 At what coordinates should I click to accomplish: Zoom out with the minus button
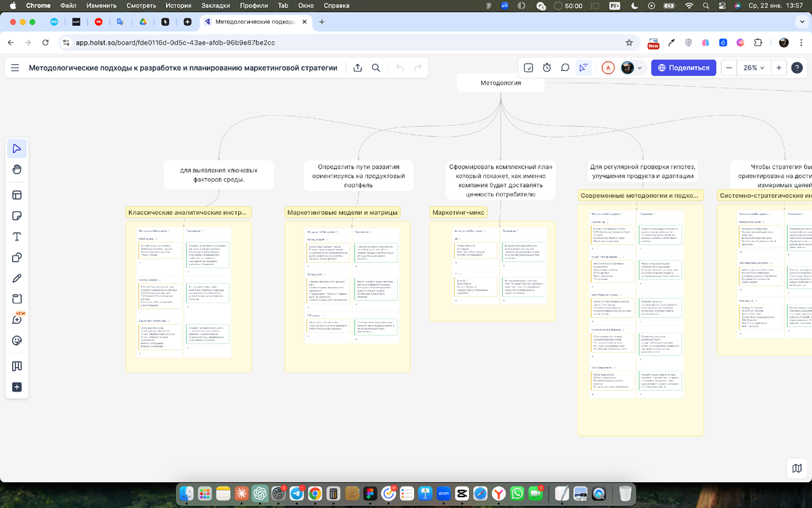coord(729,68)
